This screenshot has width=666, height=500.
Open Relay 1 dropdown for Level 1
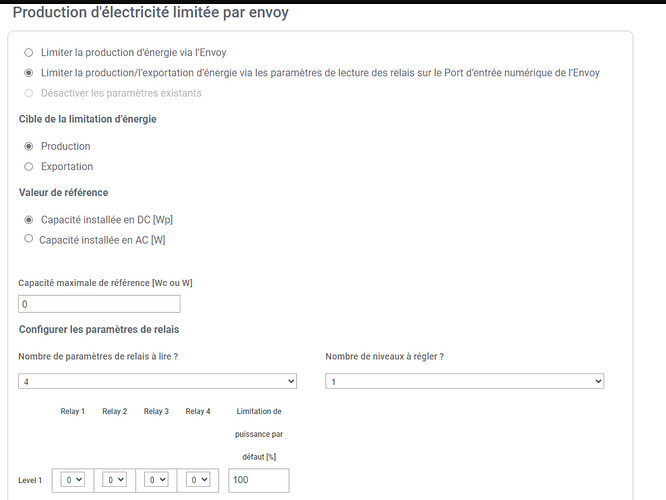(73, 480)
